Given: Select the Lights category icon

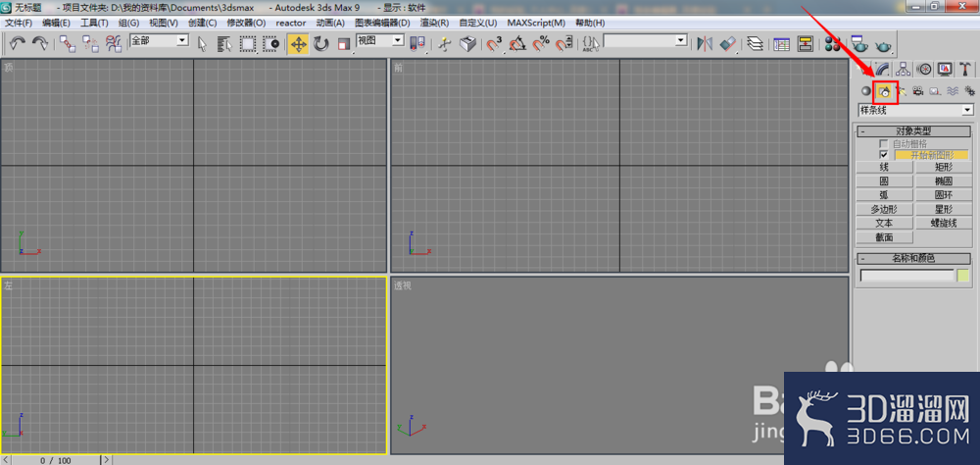Looking at the screenshot, I should coord(901,91).
